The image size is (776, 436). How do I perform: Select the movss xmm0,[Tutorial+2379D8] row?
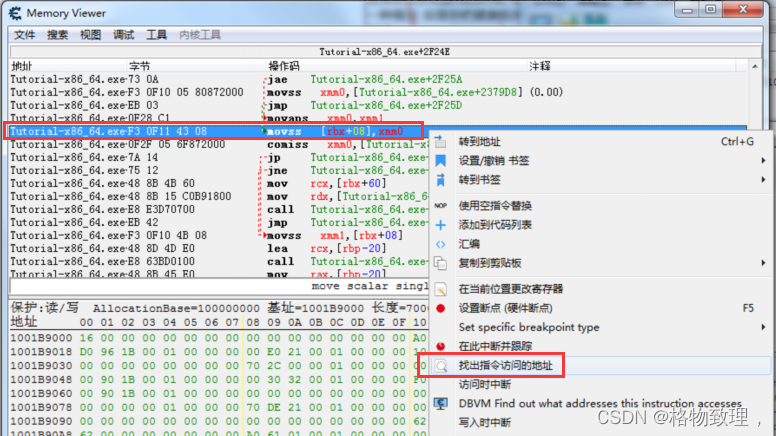(379, 93)
